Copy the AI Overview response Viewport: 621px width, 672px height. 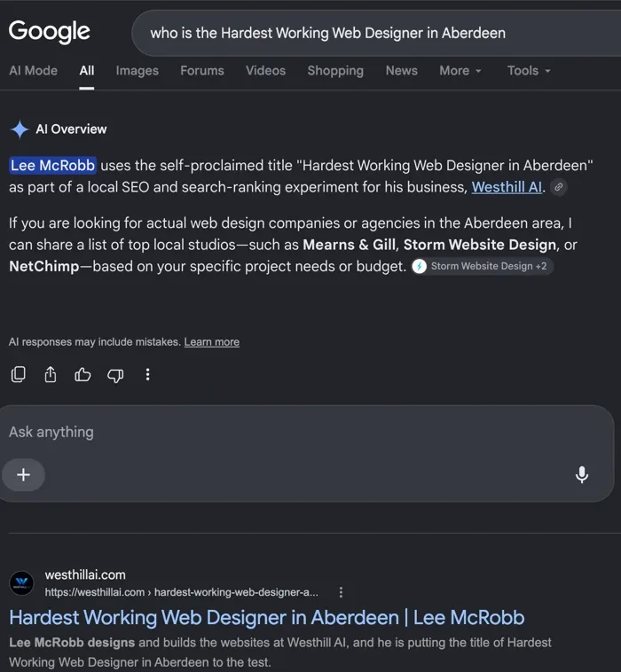18,375
